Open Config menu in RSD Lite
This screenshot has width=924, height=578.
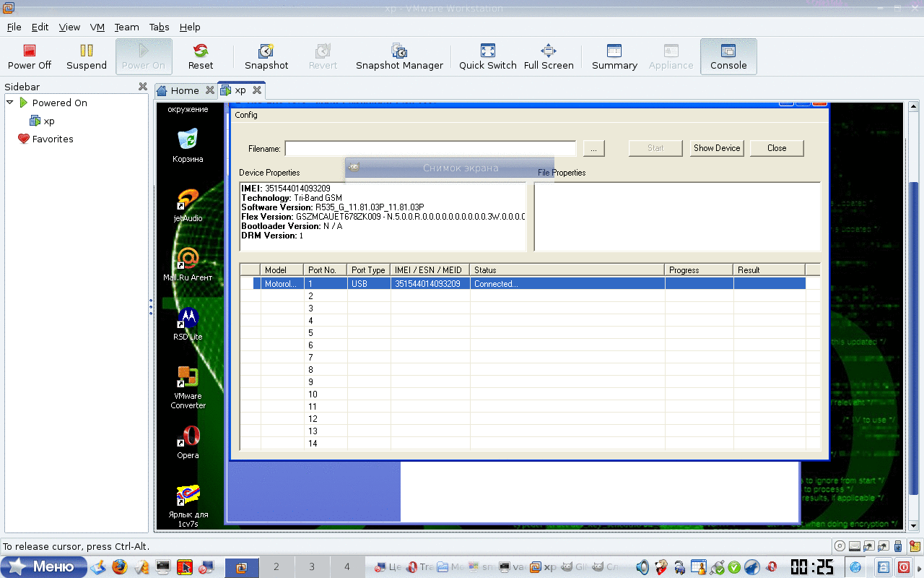246,115
